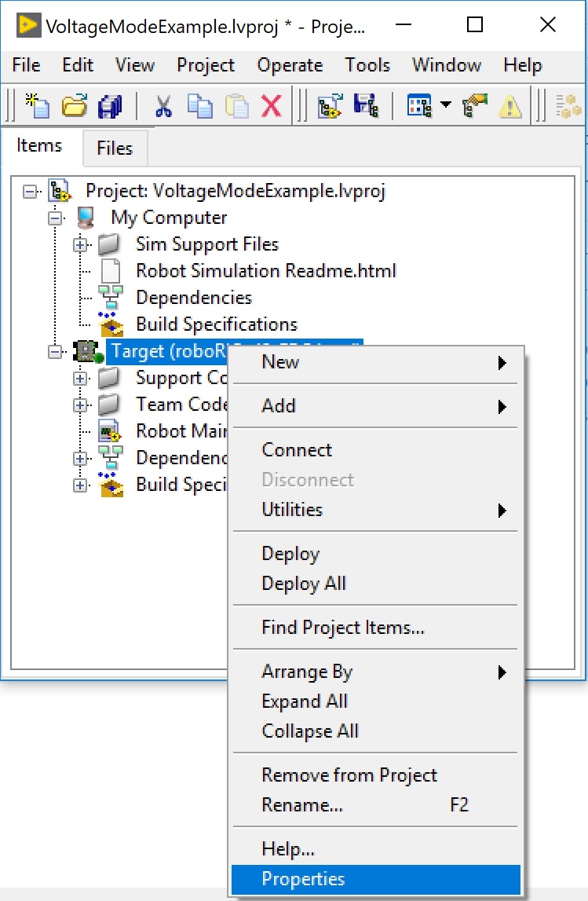This screenshot has height=901, width=588.
Task: Select the project root icon
Action: pos(59,191)
